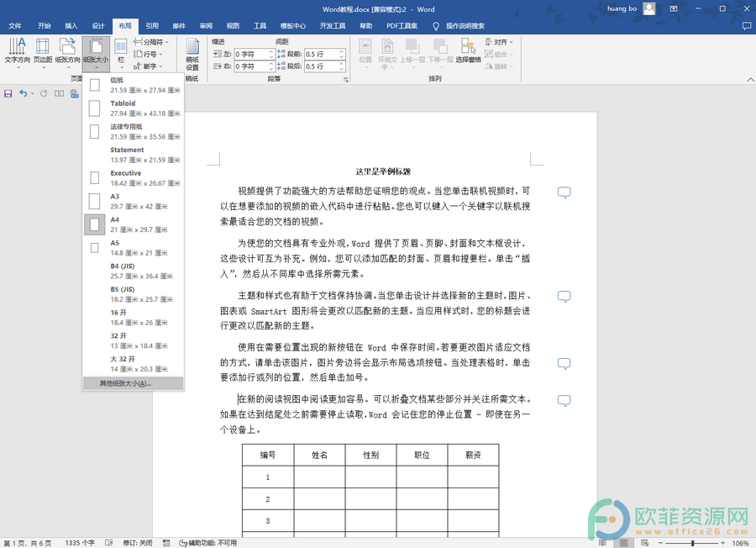
Task: Click the side-by-side reading view icon in quick toolbar
Action: coord(60,93)
